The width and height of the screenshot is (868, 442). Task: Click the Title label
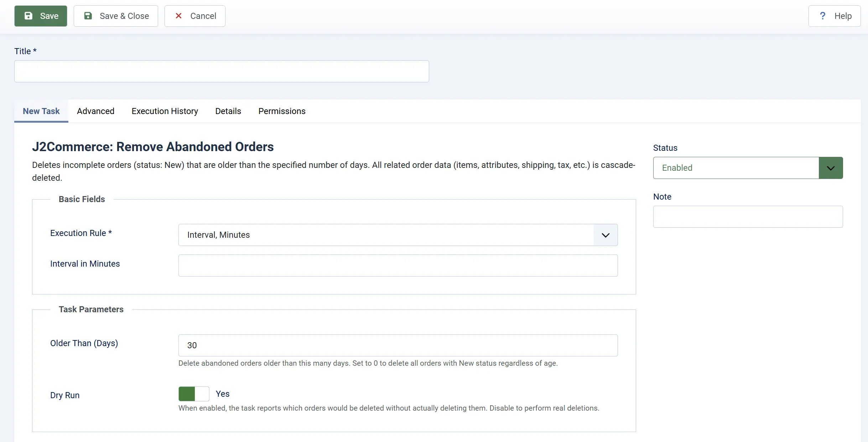pyautogui.click(x=25, y=51)
